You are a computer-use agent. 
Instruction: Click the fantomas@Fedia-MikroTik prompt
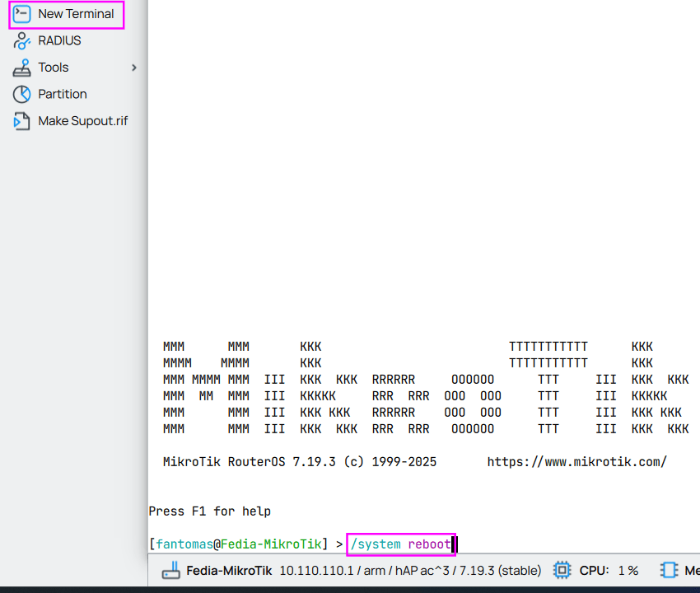point(238,544)
